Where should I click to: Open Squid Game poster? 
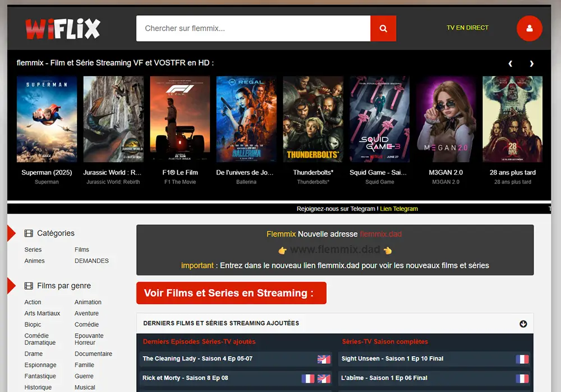(x=380, y=119)
